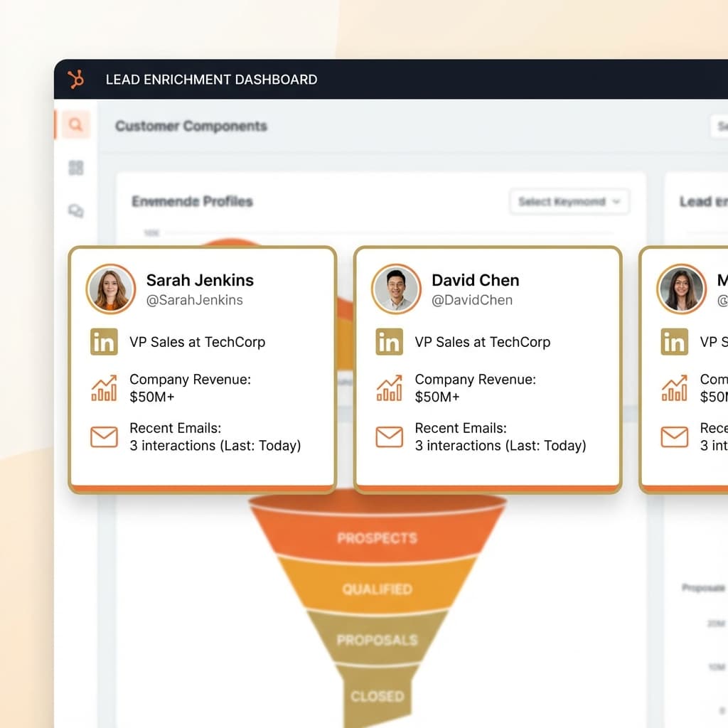Click the @SarahJenkins handle link
The height and width of the screenshot is (728, 728).
tap(194, 300)
